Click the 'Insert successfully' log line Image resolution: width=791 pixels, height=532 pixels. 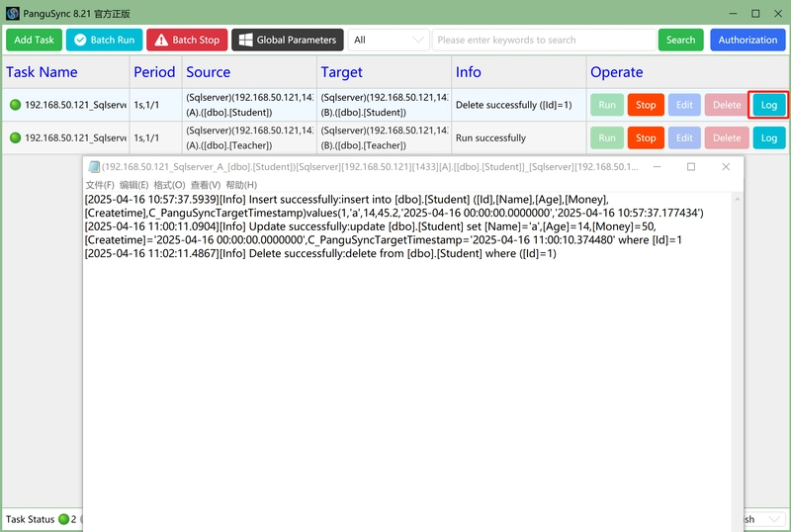[x=394, y=206]
